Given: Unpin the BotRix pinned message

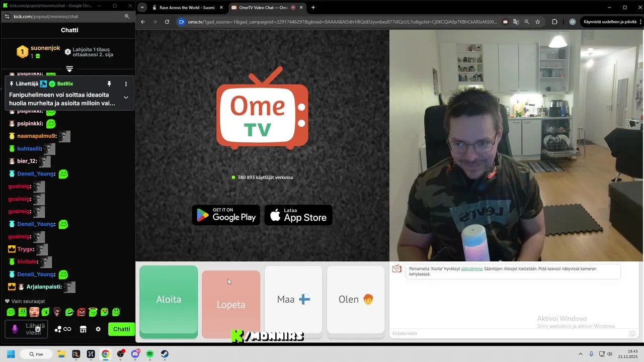Looking at the screenshot, I should tap(109, 84).
